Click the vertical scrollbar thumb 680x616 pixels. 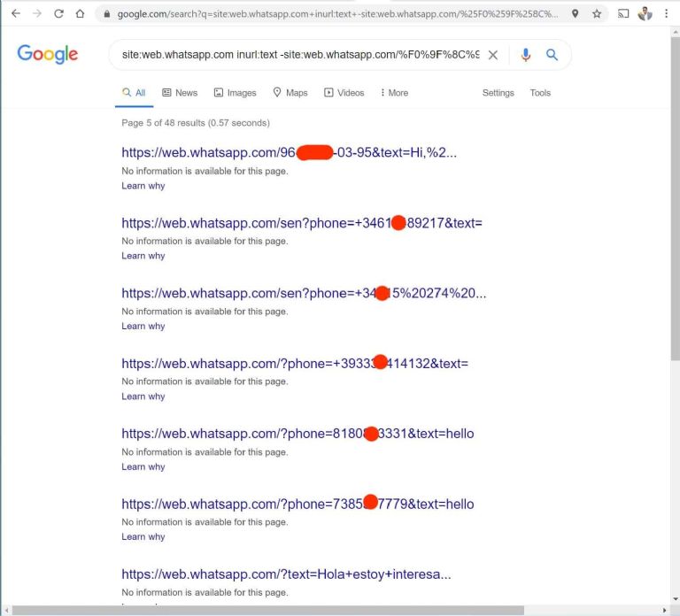(676, 198)
